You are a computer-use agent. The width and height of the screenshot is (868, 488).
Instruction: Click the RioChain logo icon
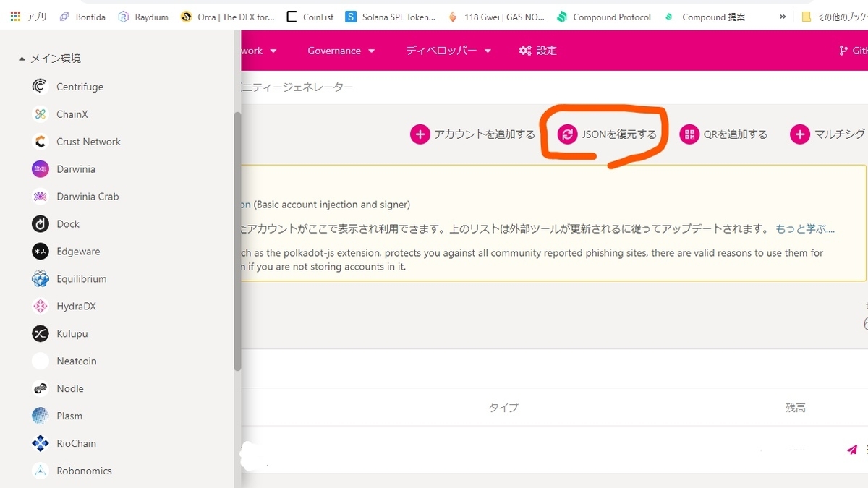point(41,444)
